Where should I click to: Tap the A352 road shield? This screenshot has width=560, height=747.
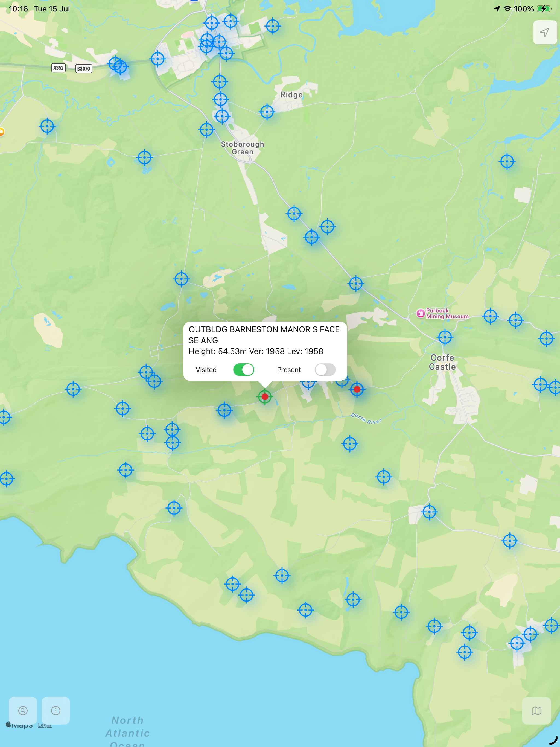[59, 68]
